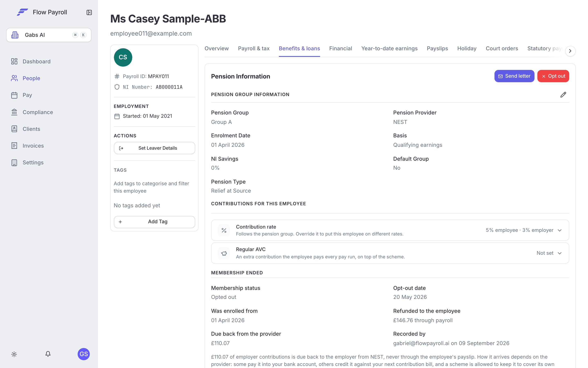588x368 pixels.
Task: Open Year-to-date earnings tab
Action: (x=389, y=48)
